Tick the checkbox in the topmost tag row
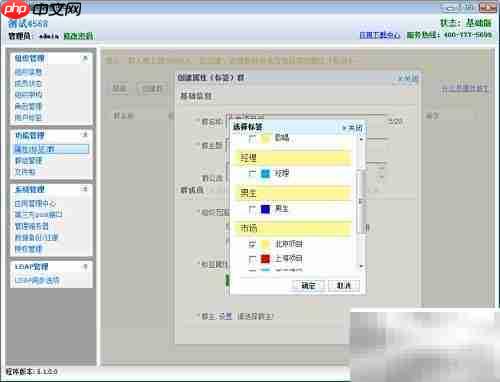The image size is (500, 382). click(x=252, y=139)
